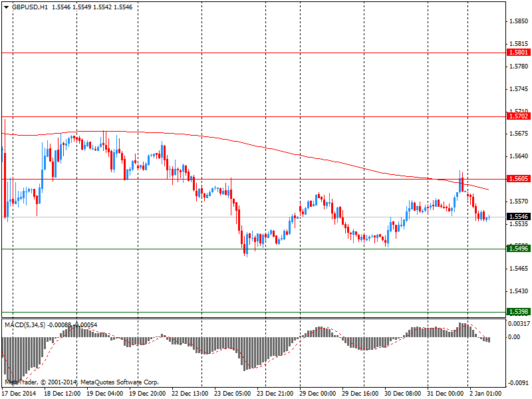Select the 1.5815 price scale value
The width and height of the screenshot is (532, 399).
[519, 44]
